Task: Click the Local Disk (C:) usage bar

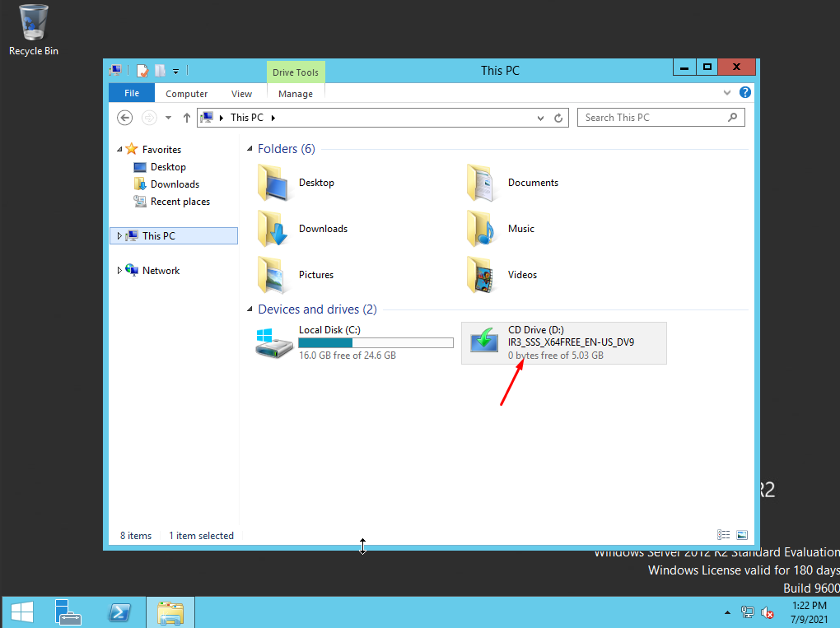Action: coord(376,342)
